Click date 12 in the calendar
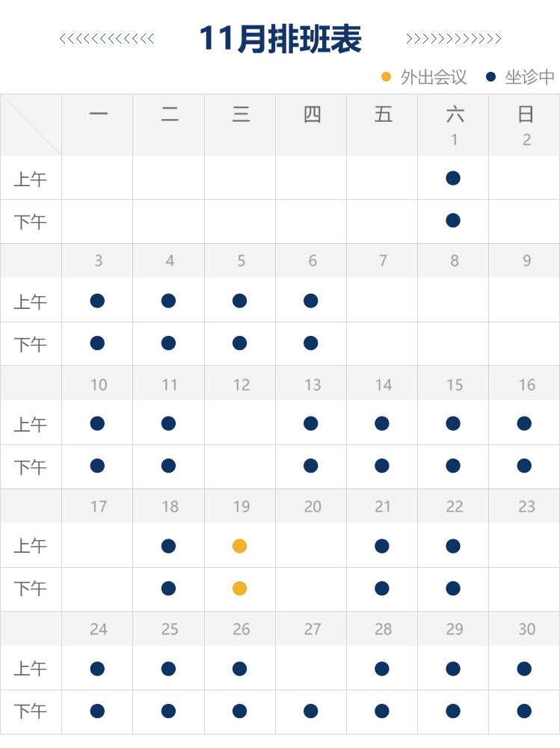The height and width of the screenshot is (748, 560). coord(241,384)
